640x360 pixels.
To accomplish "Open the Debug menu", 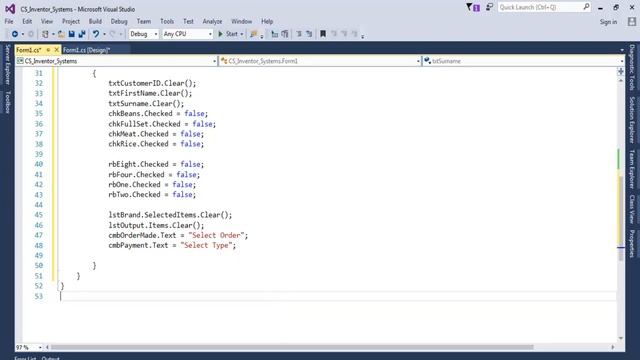I will point(119,21).
